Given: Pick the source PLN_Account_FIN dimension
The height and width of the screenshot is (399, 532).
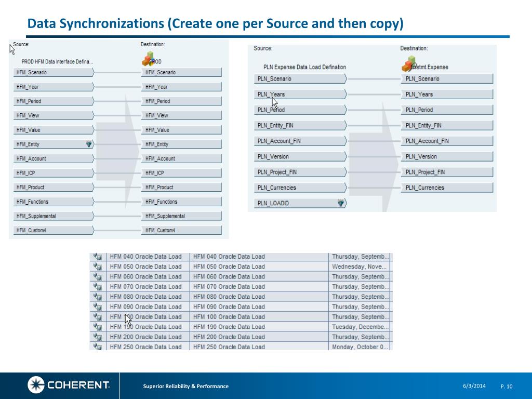Looking at the screenshot, I should tap(300, 141).
